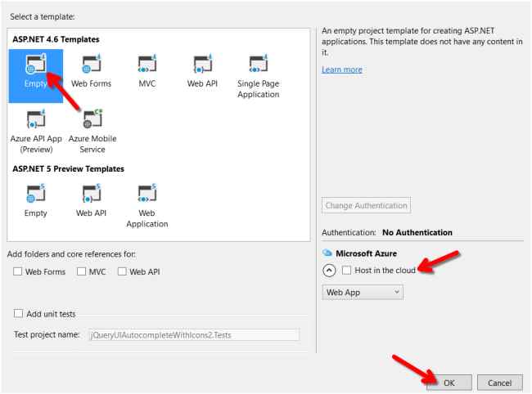Pick the MVC template icon
The image size is (532, 394).
147,64
